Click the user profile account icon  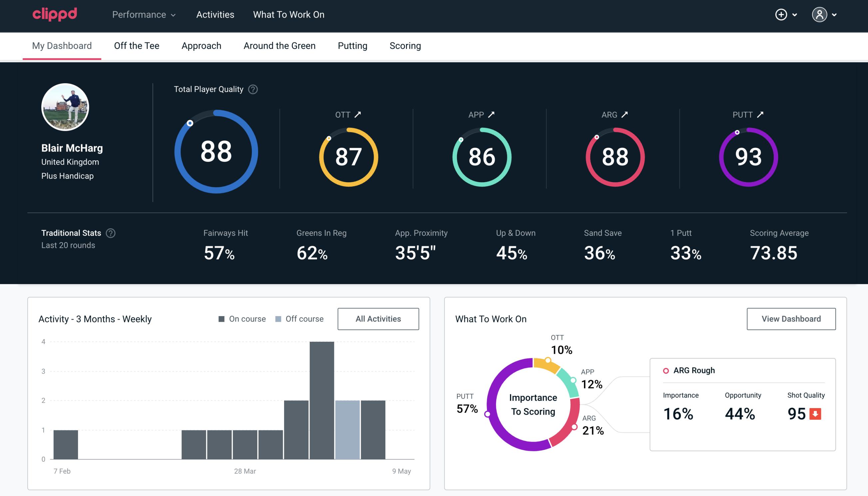pos(820,14)
